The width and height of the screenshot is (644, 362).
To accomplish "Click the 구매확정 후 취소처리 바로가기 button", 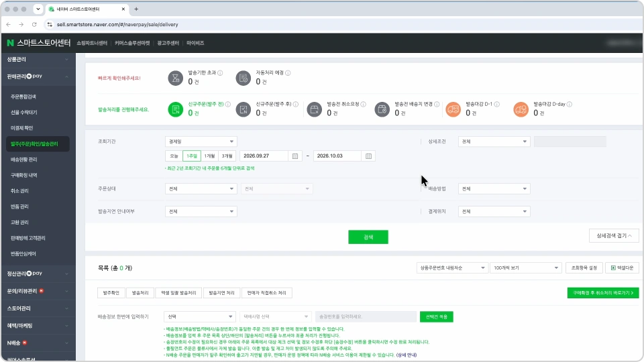I will pyautogui.click(x=603, y=293).
